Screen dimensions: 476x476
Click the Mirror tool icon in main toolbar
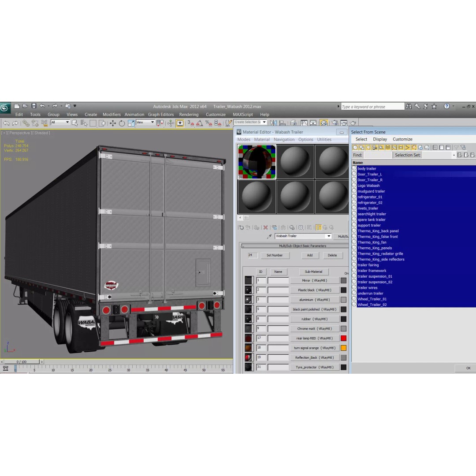[x=274, y=123]
